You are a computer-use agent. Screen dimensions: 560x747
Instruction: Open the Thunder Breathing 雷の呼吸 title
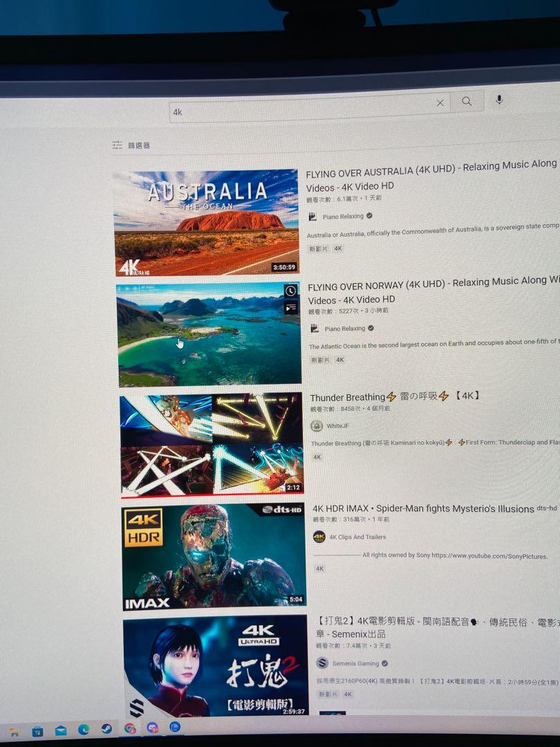(395, 396)
